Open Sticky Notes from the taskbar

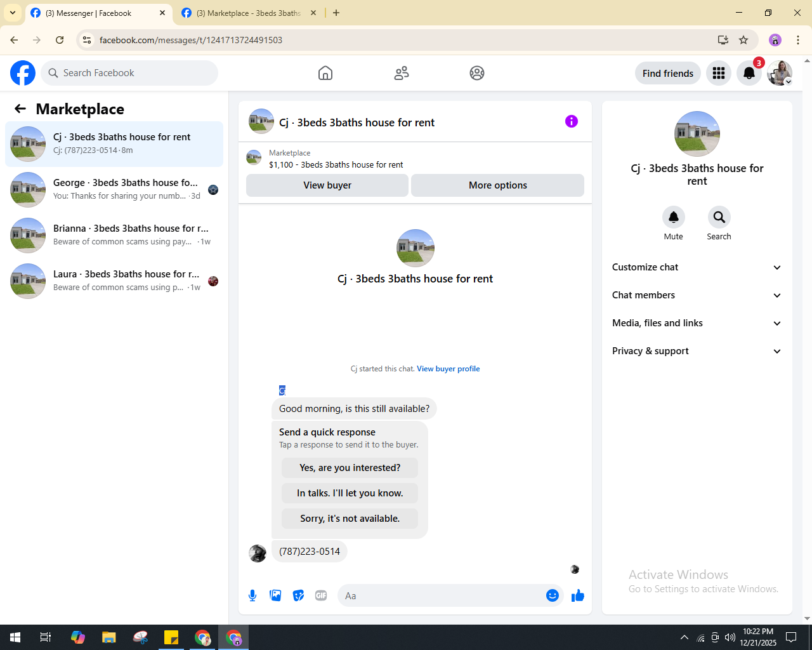(x=171, y=637)
